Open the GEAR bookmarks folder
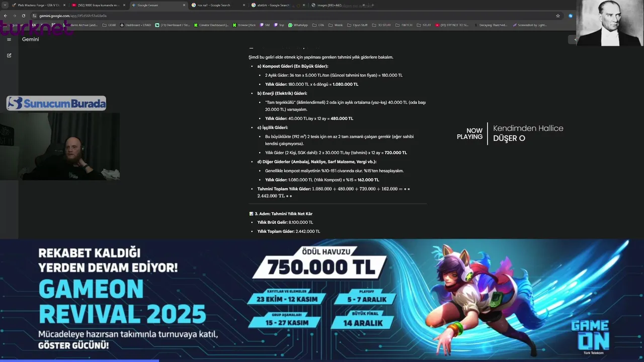Viewport: 644px width, 362px height. click(x=109, y=25)
